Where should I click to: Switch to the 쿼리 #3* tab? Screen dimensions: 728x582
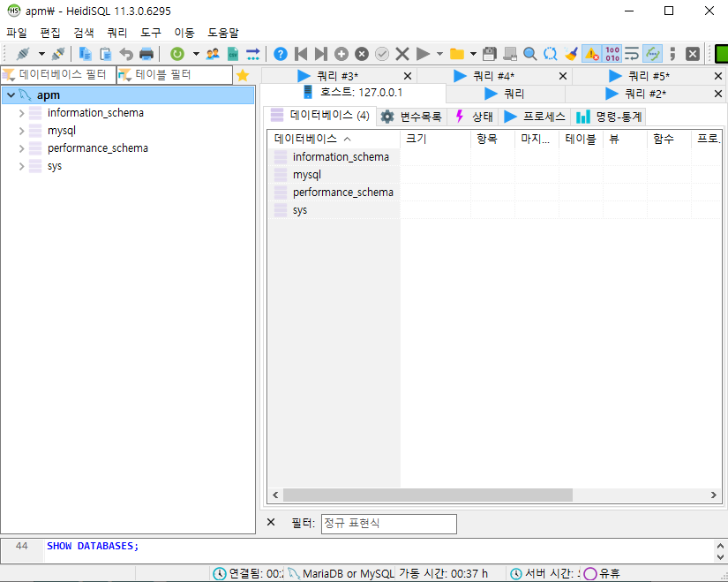coord(338,76)
